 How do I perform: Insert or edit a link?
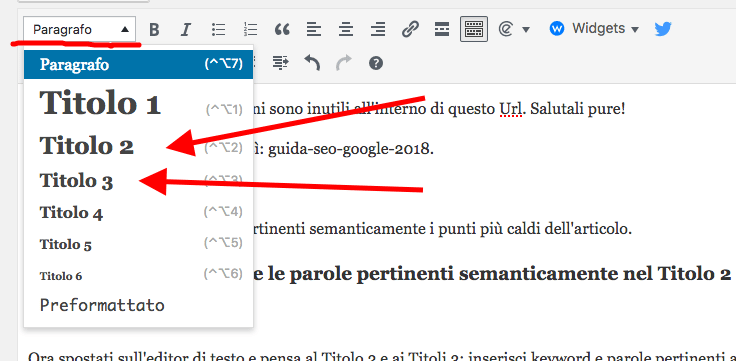click(x=410, y=30)
